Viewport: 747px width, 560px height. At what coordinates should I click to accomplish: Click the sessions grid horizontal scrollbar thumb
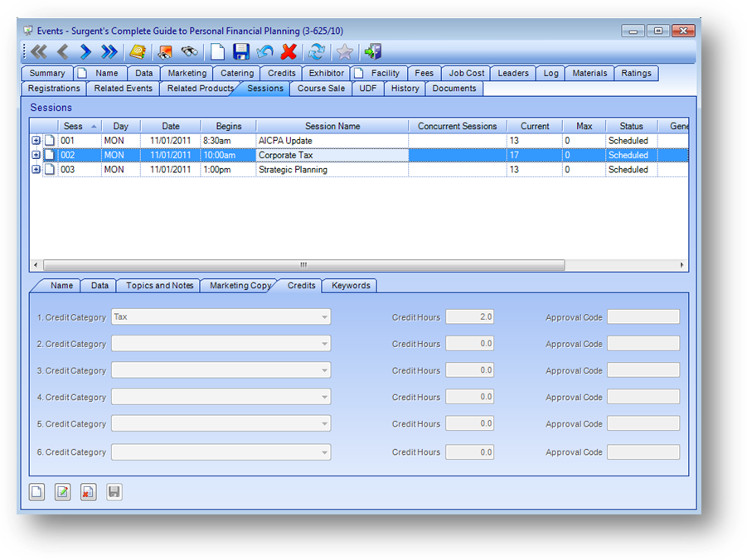[304, 265]
